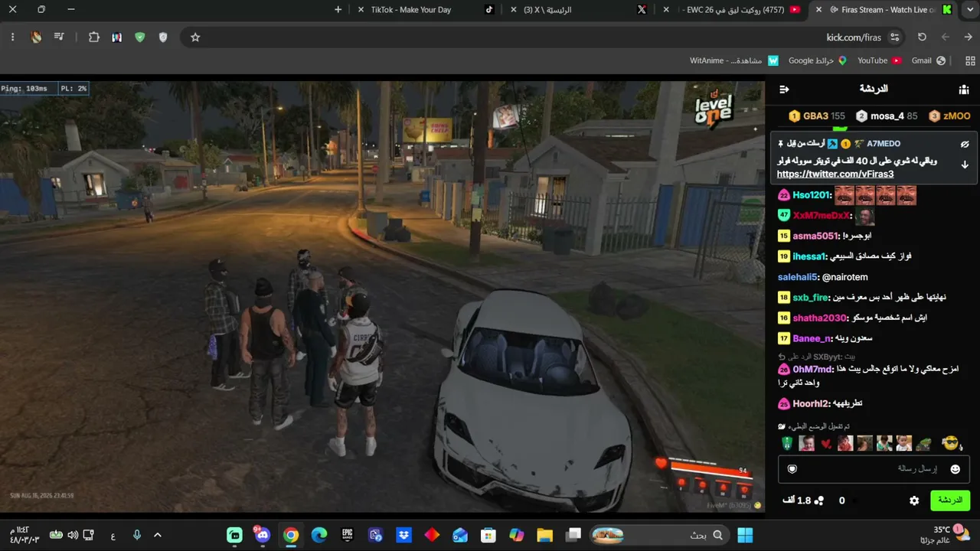View leaderboard user GBA3

(816, 116)
